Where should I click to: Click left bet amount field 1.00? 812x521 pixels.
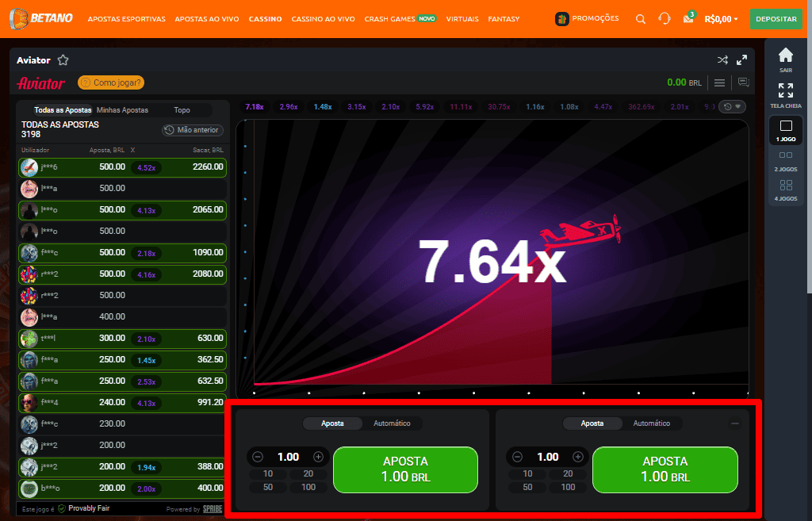coord(288,457)
